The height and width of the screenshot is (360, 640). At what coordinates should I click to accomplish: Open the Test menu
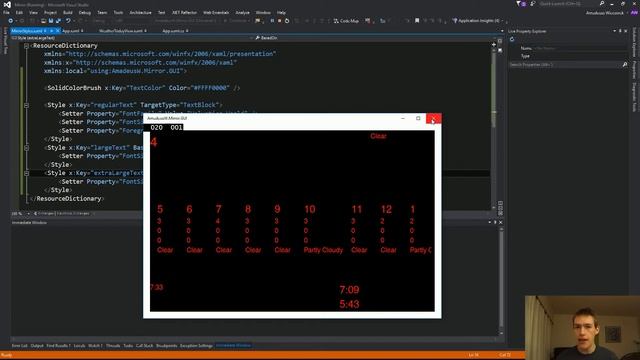point(162,13)
